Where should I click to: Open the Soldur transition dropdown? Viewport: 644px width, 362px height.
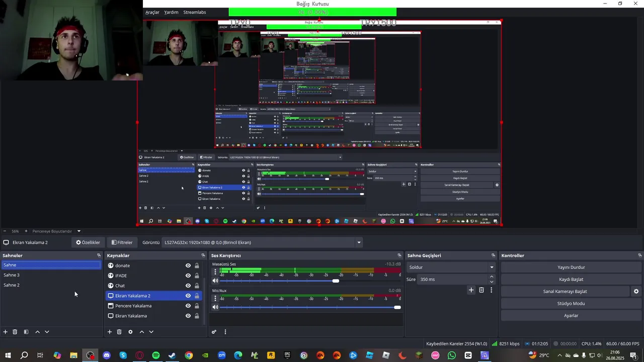coord(451,267)
